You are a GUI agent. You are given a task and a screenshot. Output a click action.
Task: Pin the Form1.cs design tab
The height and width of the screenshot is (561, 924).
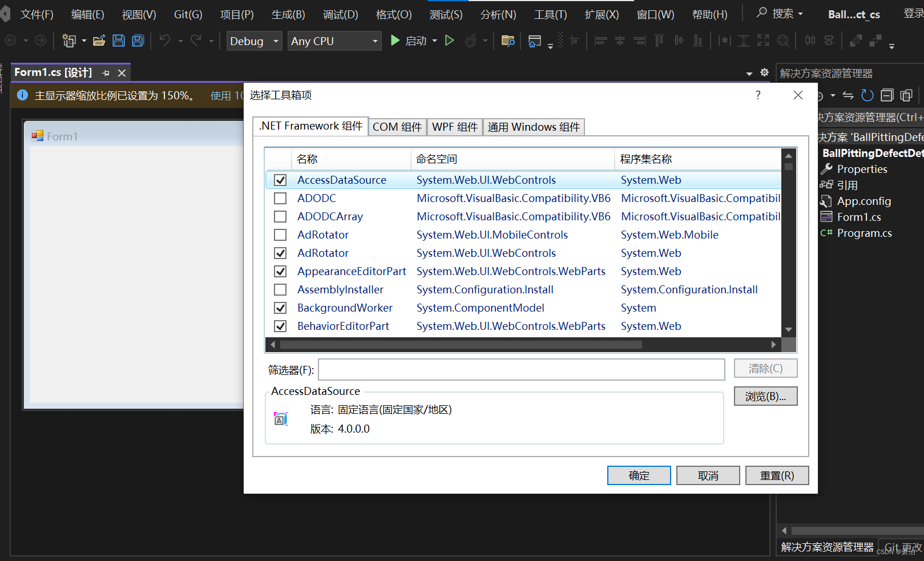point(106,73)
